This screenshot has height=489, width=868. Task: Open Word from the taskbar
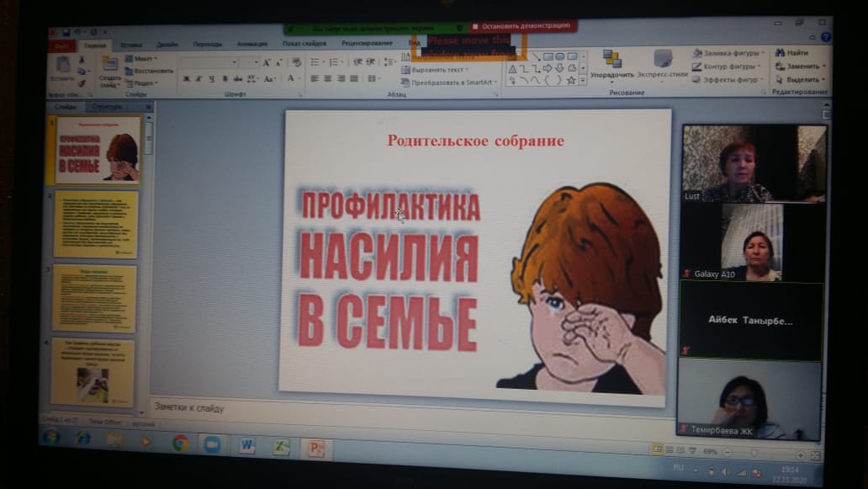click(247, 445)
